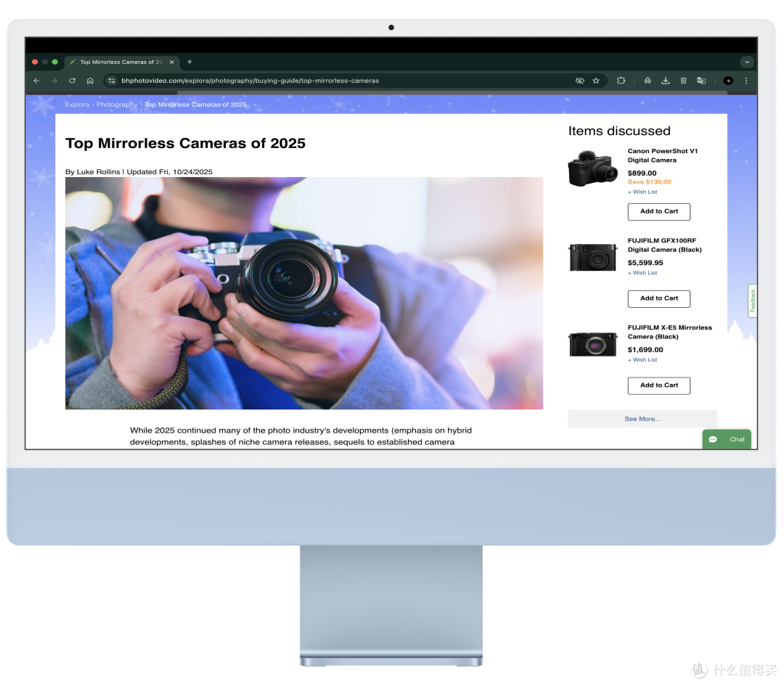Click the incognito hat extension icon

648,81
